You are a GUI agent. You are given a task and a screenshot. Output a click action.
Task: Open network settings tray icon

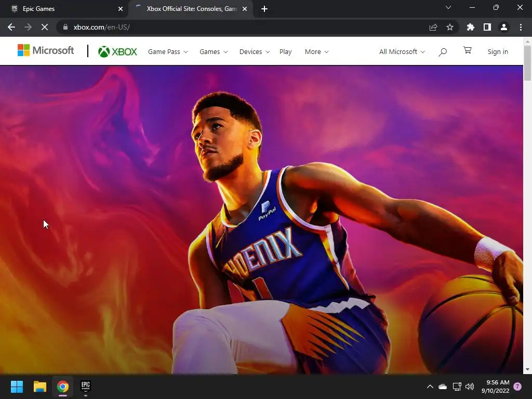[x=457, y=387]
